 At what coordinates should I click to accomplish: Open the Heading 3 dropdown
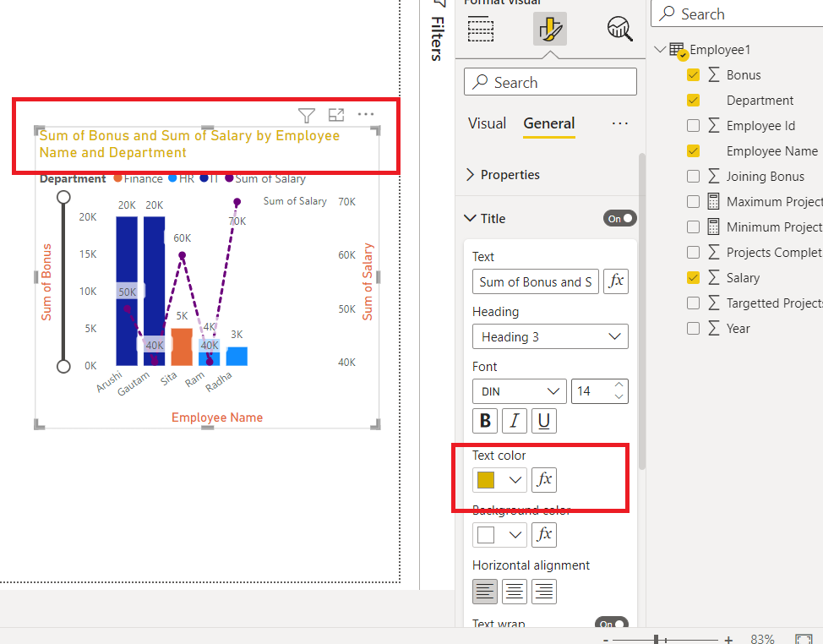550,336
